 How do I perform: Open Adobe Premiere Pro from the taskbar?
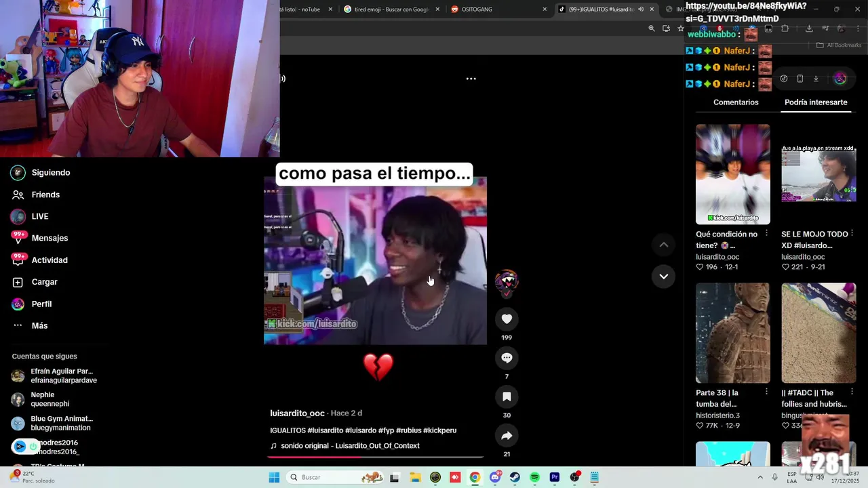click(555, 478)
